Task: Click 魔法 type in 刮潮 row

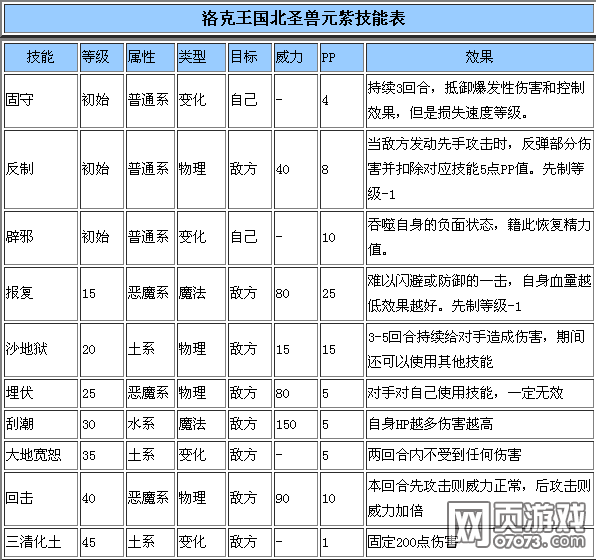Action: tap(192, 424)
